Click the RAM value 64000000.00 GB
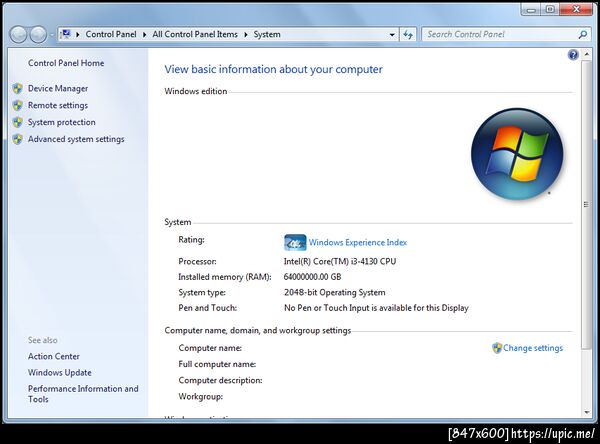The height and width of the screenshot is (444, 600). point(312,277)
